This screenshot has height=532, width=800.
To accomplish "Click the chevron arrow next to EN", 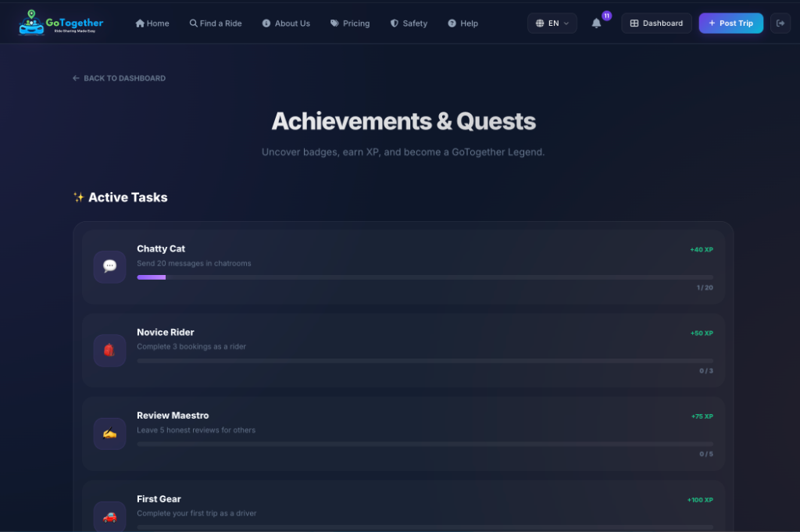I will pos(566,23).
